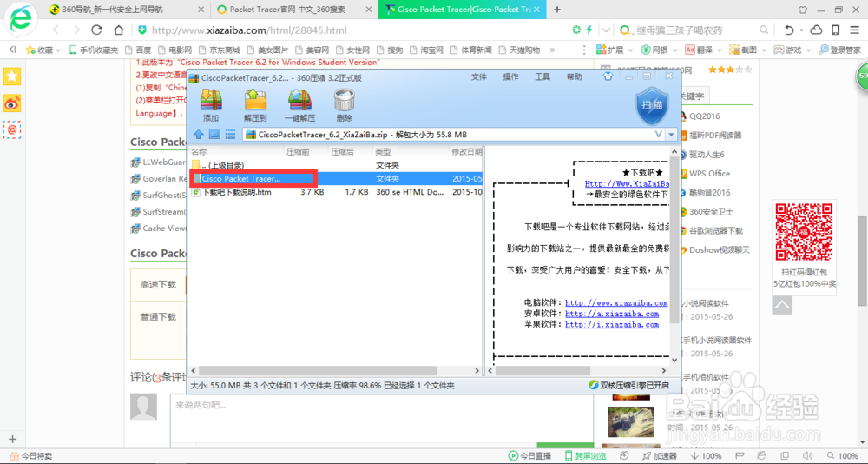Open the 工具 menu in 360压缩
This screenshot has width=868, height=464.
(542, 77)
